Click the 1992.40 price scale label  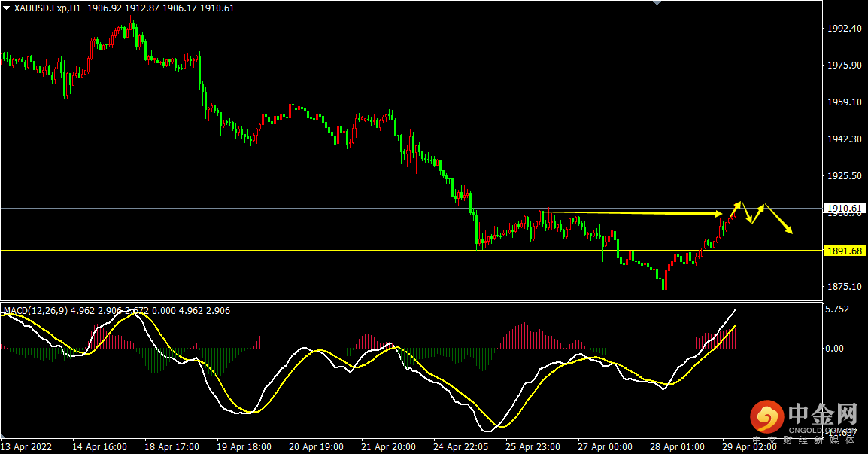coord(844,29)
